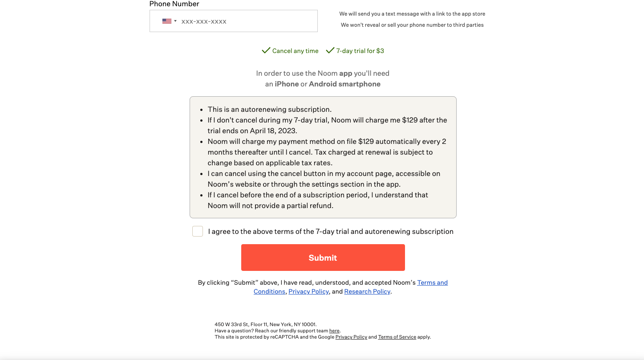
Task: Click the phone number privacy note
Action: tap(412, 25)
